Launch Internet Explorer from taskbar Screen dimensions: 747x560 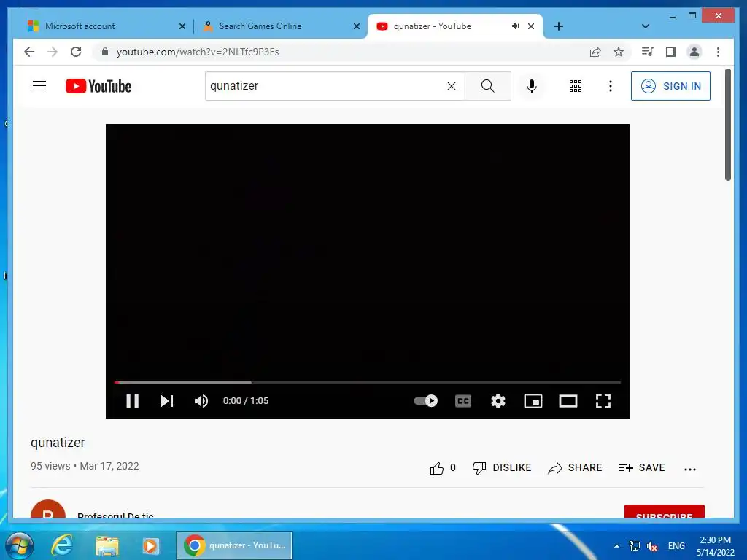62,545
